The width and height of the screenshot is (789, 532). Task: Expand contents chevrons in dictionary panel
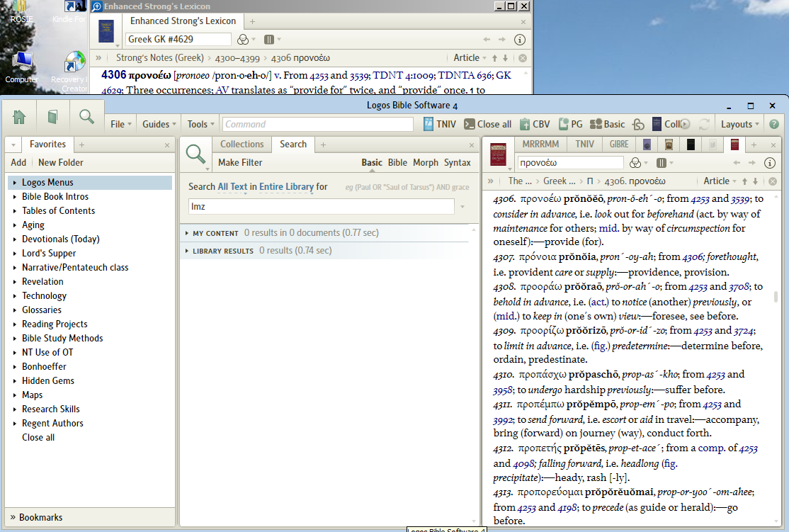[x=491, y=181]
